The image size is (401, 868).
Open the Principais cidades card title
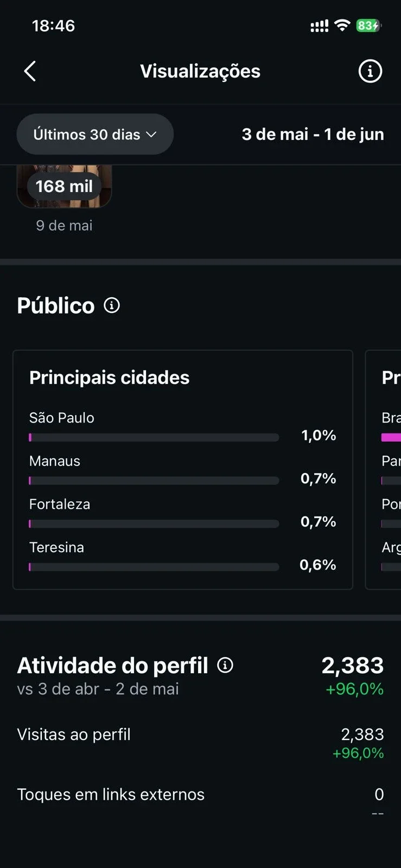[109, 378]
